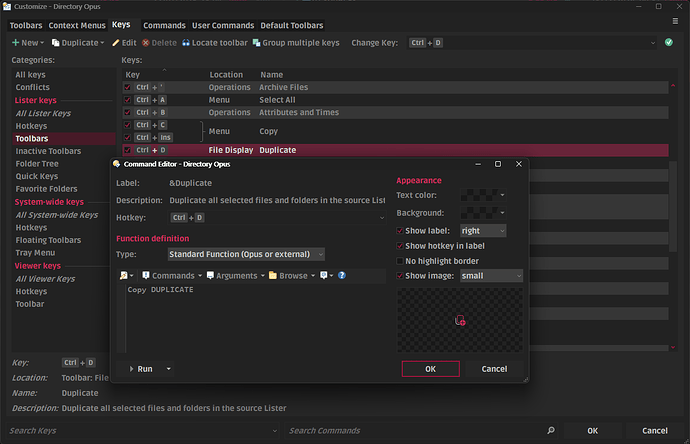Viewport: 690px width, 444px height.
Task: Click the Customize window Directory Opus title icon
Action: coord(7,6)
